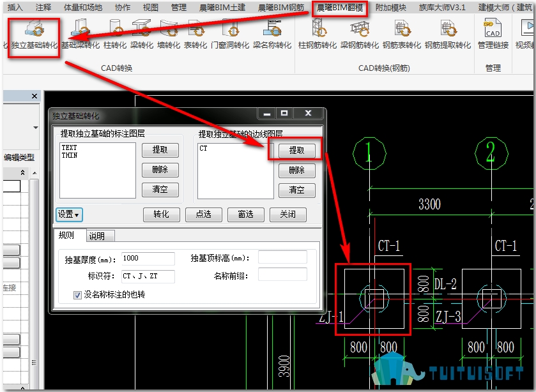Click the 关闭 button
Screen dimensions: 536x392
tap(288, 215)
